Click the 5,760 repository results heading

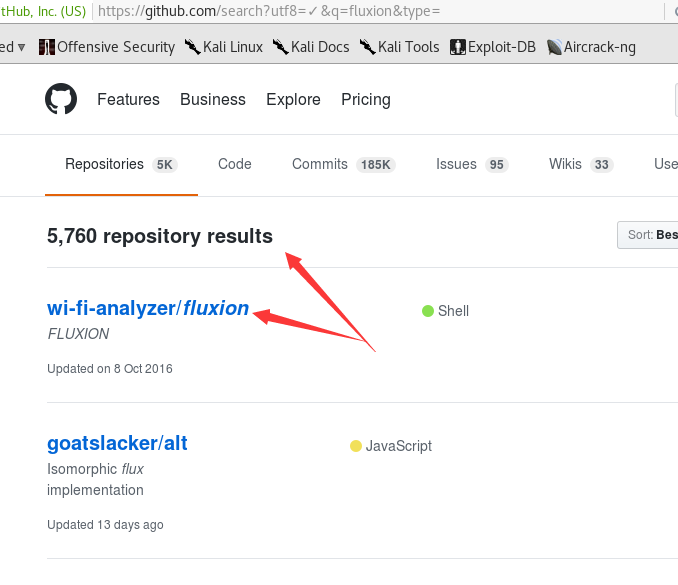tap(160, 236)
